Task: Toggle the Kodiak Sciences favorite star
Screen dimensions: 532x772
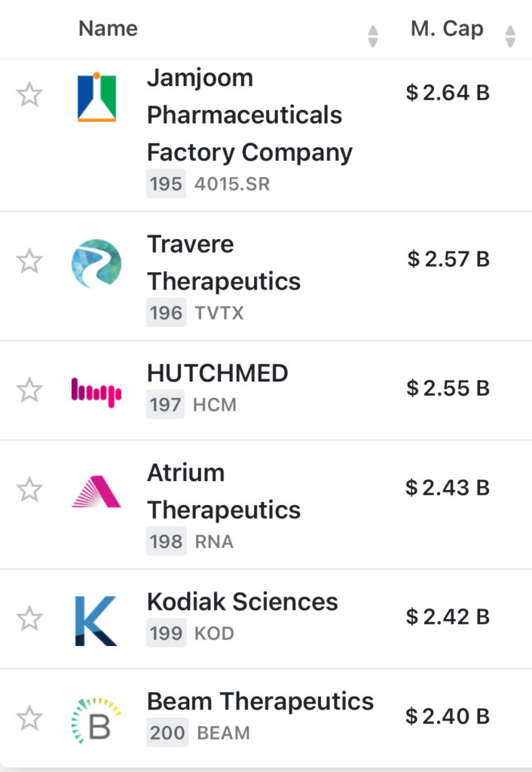Action: [x=29, y=619]
